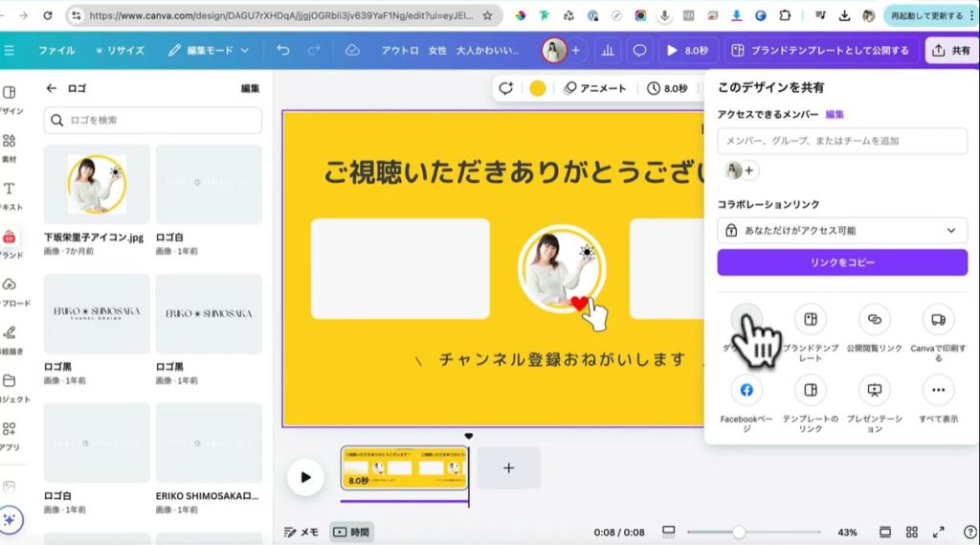
Task: Select the Canvaで印刷する truck icon
Action: 938,320
